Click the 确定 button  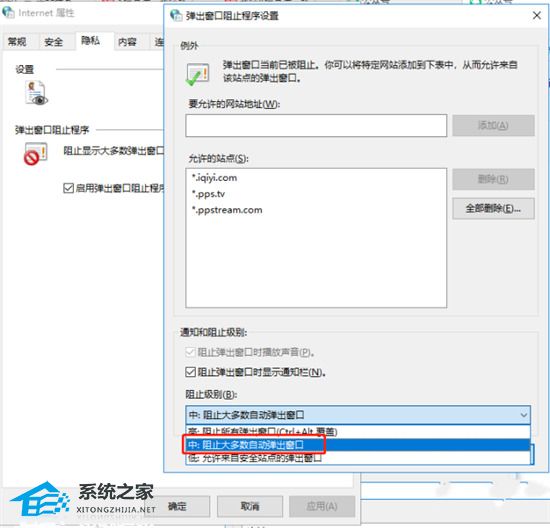[177, 506]
